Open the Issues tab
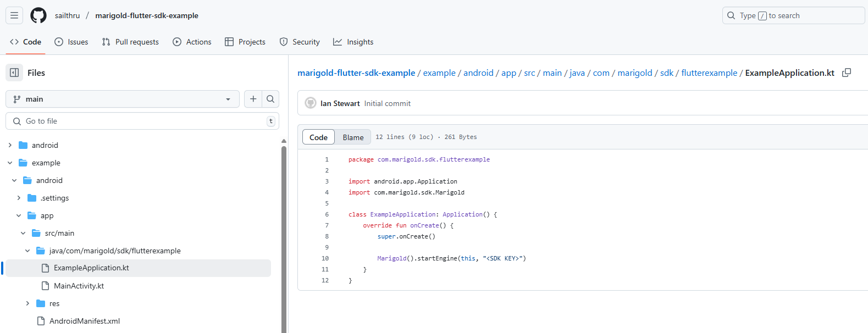Screen dimensions: 868x333 pyautogui.click(x=71, y=42)
